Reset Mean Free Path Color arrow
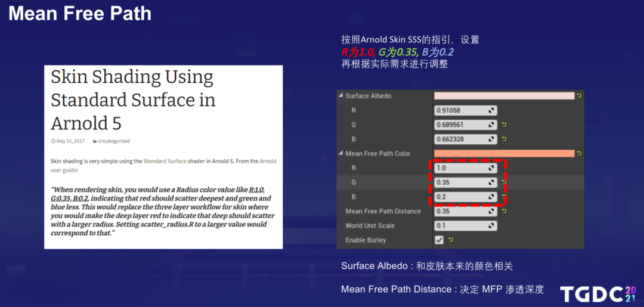This screenshot has width=644, height=307. [579, 154]
